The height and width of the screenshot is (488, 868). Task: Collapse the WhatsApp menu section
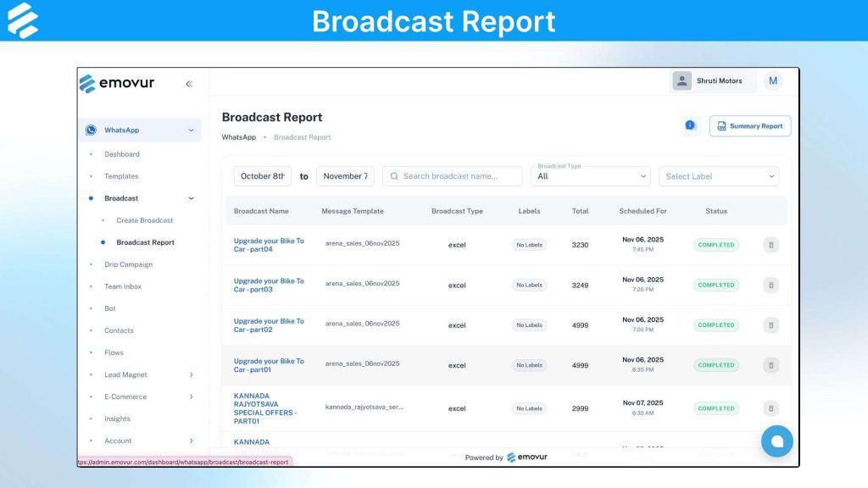pos(191,130)
